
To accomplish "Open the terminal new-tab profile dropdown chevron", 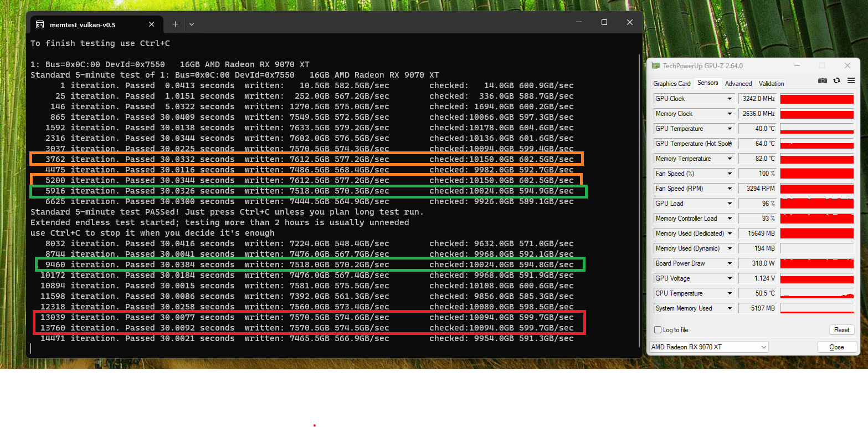I will point(192,24).
